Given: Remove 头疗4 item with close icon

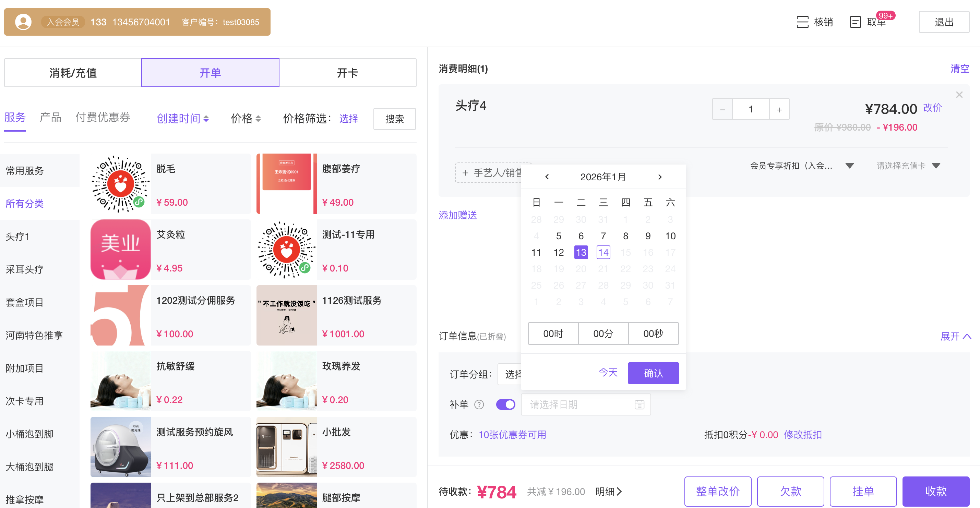Looking at the screenshot, I should [x=959, y=95].
